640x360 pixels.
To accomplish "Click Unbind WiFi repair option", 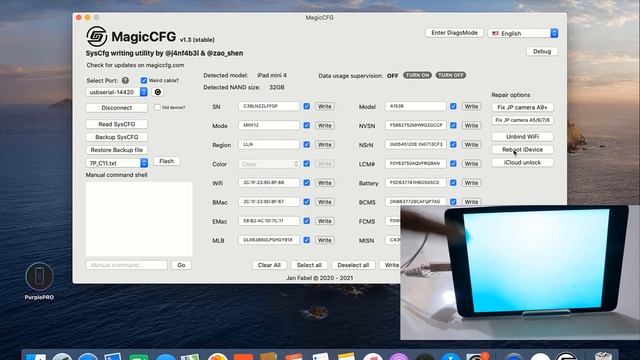I will point(522,137).
